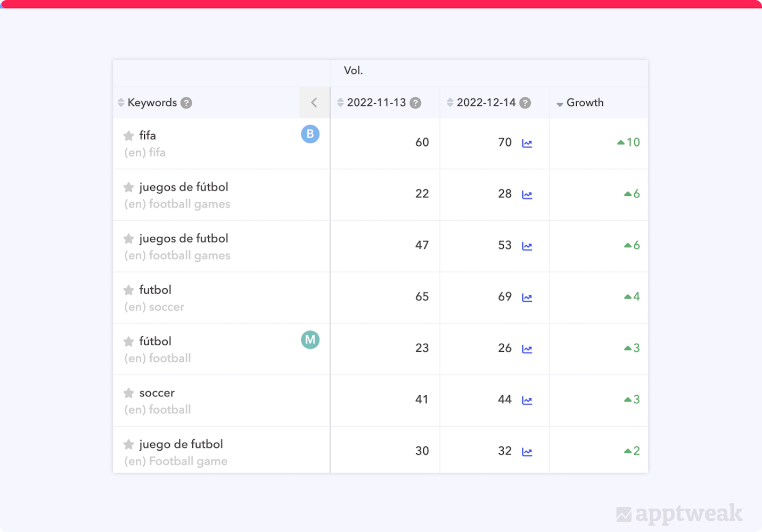Click the green M badge on the fútbol keyword

tap(310, 339)
